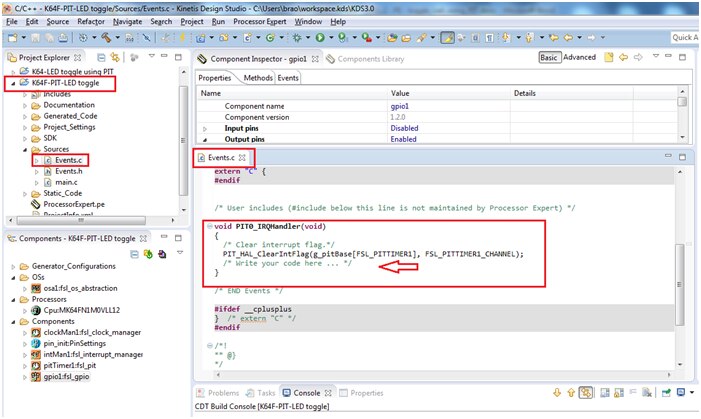This screenshot has height=419, width=701.
Task: Switch to the Methods tab
Action: pyautogui.click(x=258, y=78)
